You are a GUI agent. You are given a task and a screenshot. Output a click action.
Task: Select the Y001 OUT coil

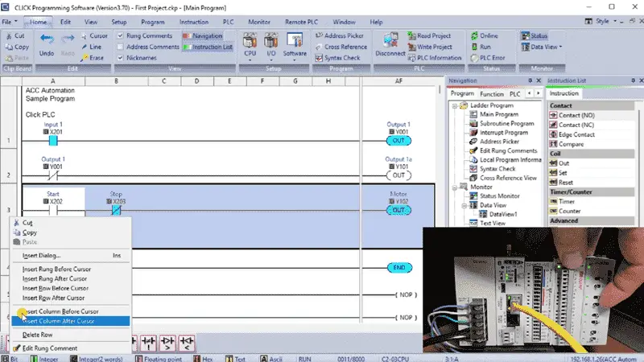[398, 140]
